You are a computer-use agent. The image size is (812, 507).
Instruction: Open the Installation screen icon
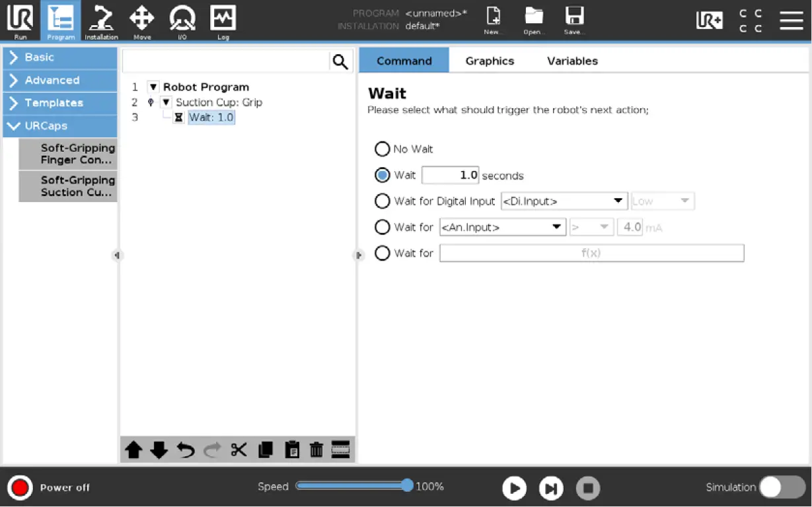coord(101,21)
